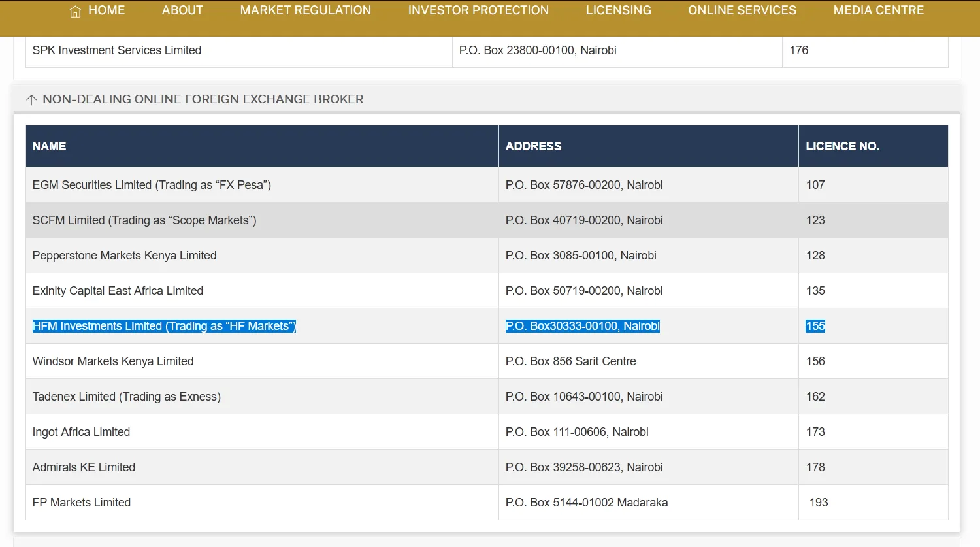
Task: Select FP Markets Limited name
Action: point(82,503)
